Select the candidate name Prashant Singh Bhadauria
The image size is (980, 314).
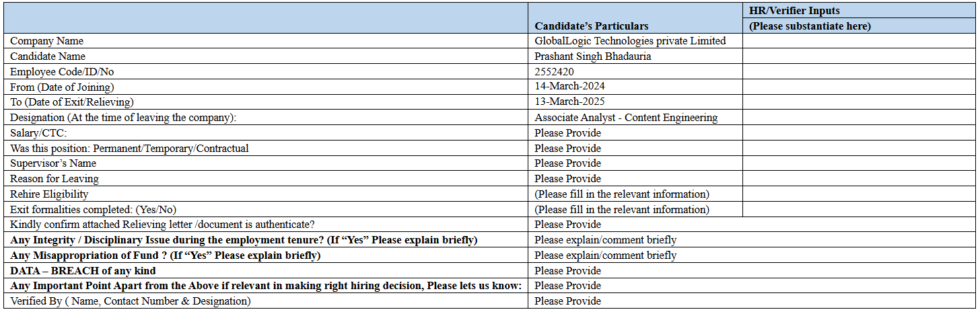[592, 56]
